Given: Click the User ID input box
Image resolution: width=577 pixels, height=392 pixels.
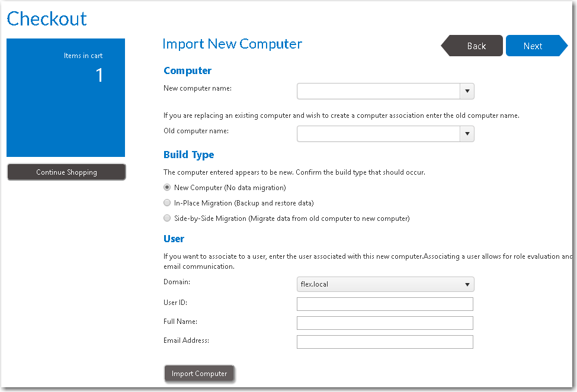Looking at the screenshot, I should click(x=384, y=304).
